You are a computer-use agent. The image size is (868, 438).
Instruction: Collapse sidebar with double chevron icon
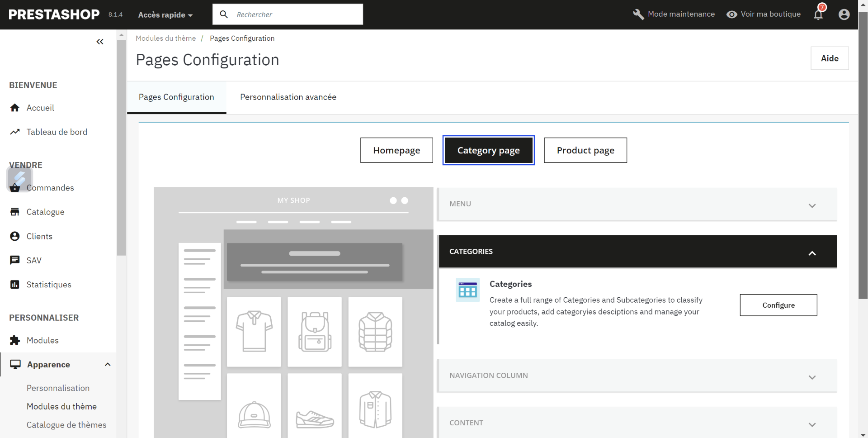[x=100, y=42]
